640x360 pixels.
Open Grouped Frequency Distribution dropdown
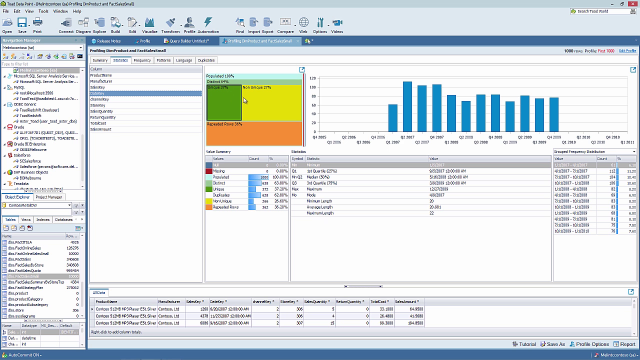(634, 152)
